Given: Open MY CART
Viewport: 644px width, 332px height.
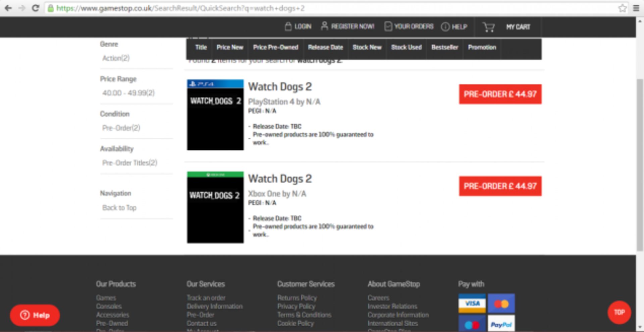Looking at the screenshot, I should tap(518, 27).
